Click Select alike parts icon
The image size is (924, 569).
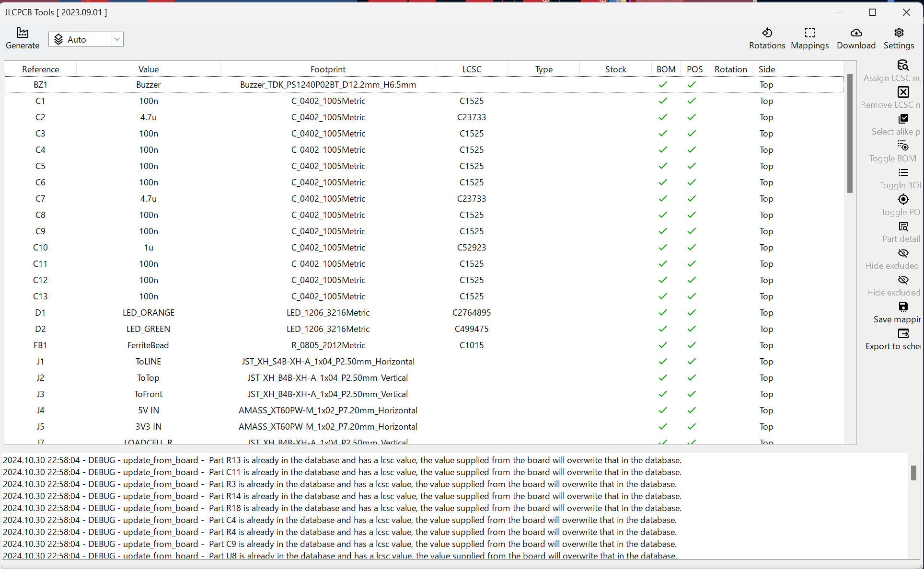903,119
